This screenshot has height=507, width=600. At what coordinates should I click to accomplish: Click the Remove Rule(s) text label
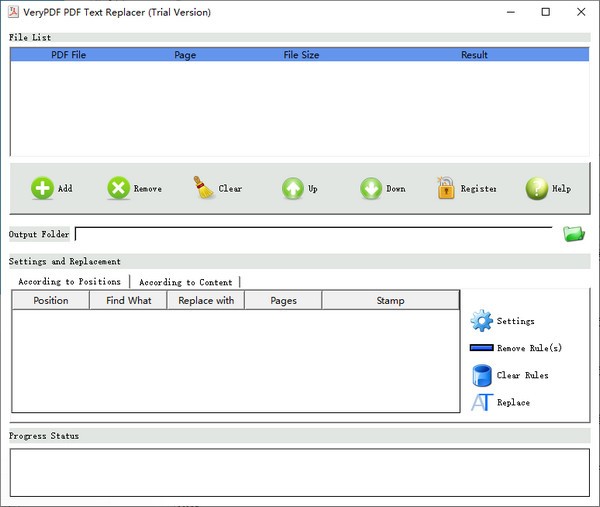(530, 348)
